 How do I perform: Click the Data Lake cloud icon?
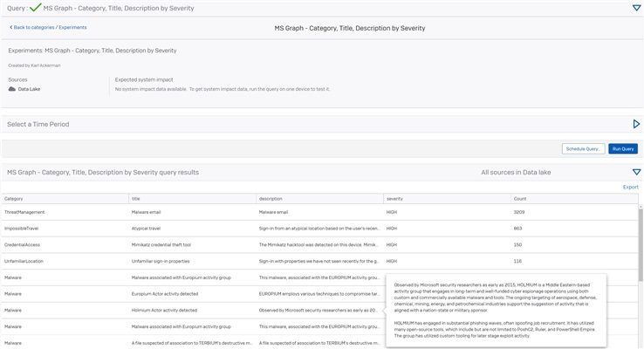pos(12,89)
